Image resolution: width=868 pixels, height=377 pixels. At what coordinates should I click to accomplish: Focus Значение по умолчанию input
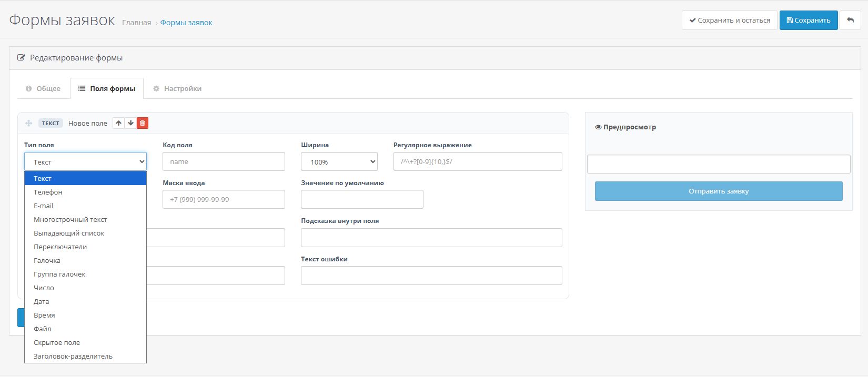pyautogui.click(x=362, y=199)
